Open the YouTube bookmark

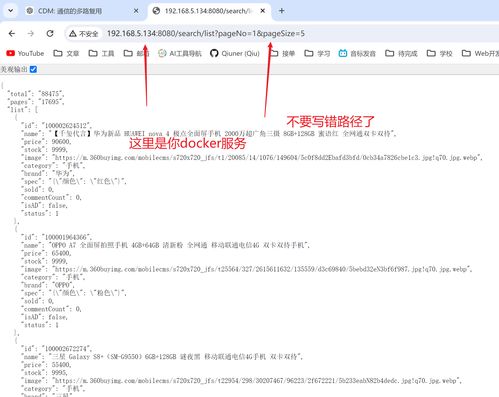pyautogui.click(x=25, y=53)
